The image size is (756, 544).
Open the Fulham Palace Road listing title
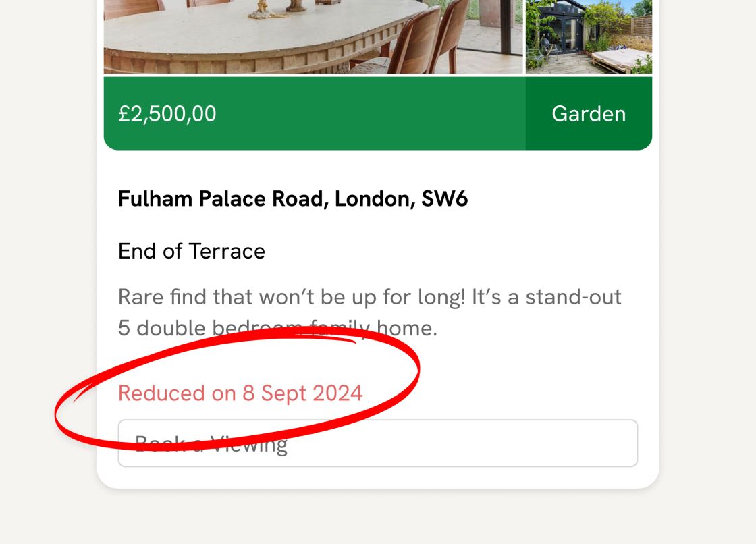pyautogui.click(x=292, y=199)
